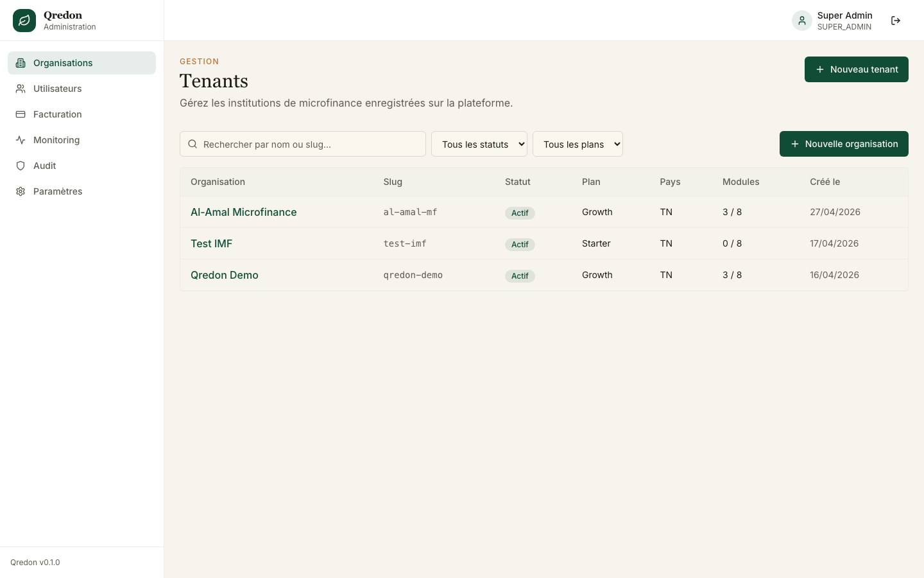
Task: Click the date 17/04/2026
Action: point(834,243)
